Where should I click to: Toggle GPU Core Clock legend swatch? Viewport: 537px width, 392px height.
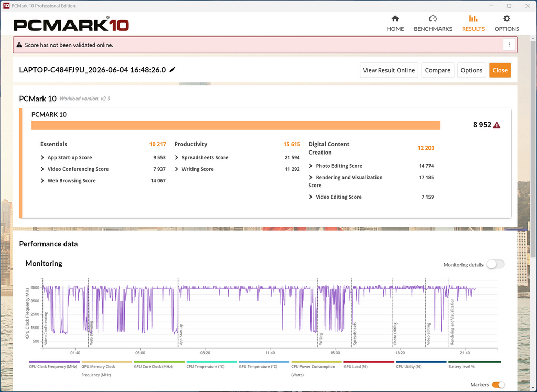[x=159, y=362]
